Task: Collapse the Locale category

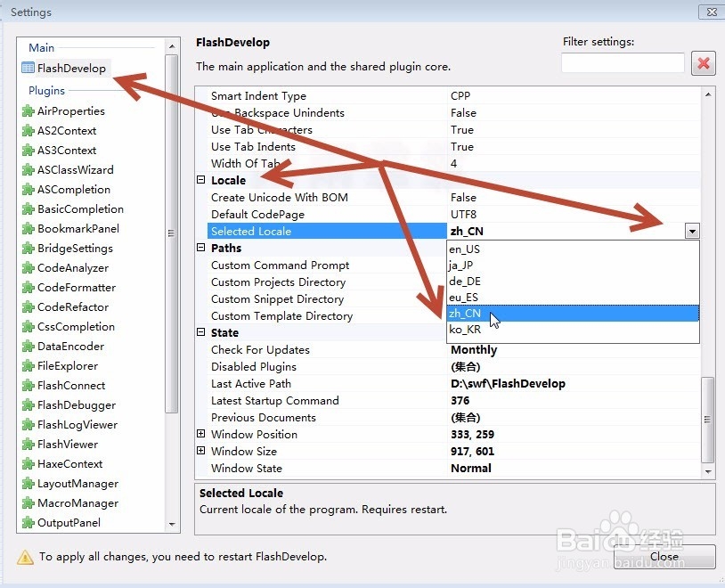Action: pyautogui.click(x=200, y=179)
